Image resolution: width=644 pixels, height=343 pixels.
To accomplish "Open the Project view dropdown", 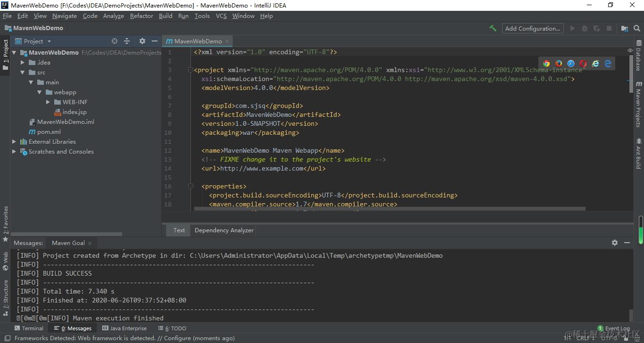I will point(33,41).
